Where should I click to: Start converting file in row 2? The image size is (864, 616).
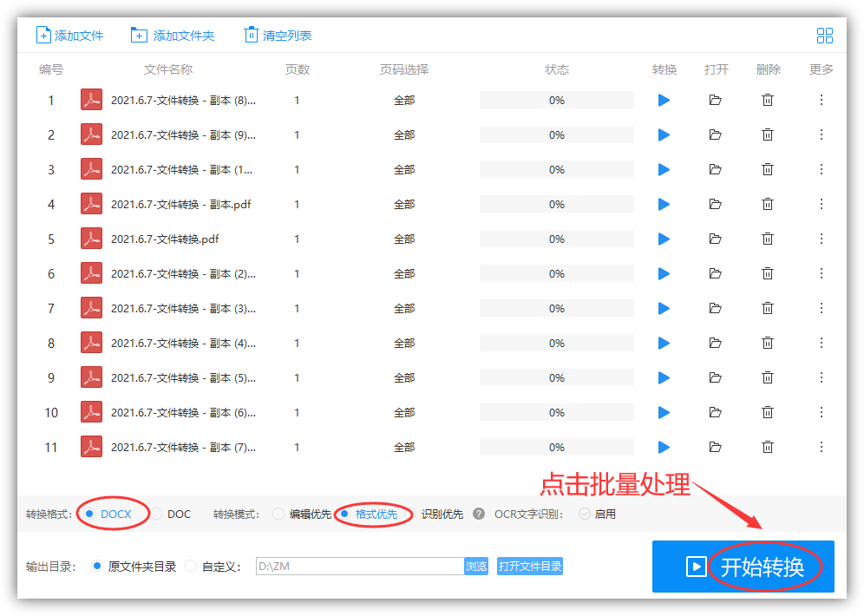[664, 135]
